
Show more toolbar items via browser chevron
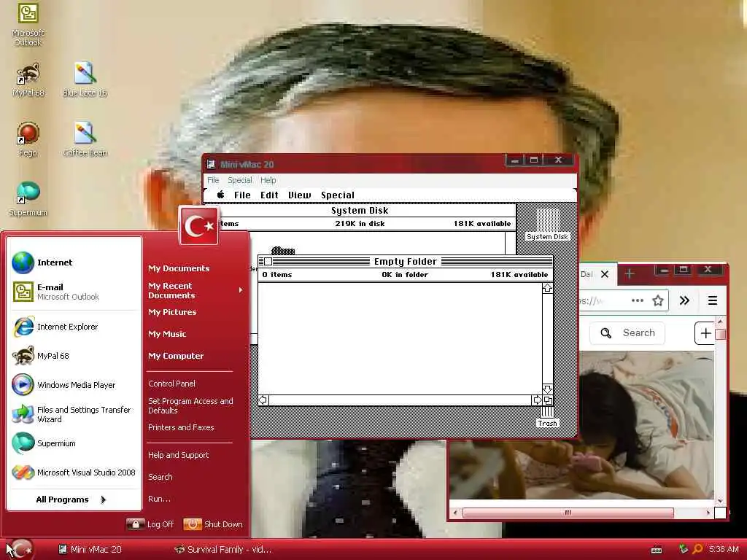click(x=684, y=300)
